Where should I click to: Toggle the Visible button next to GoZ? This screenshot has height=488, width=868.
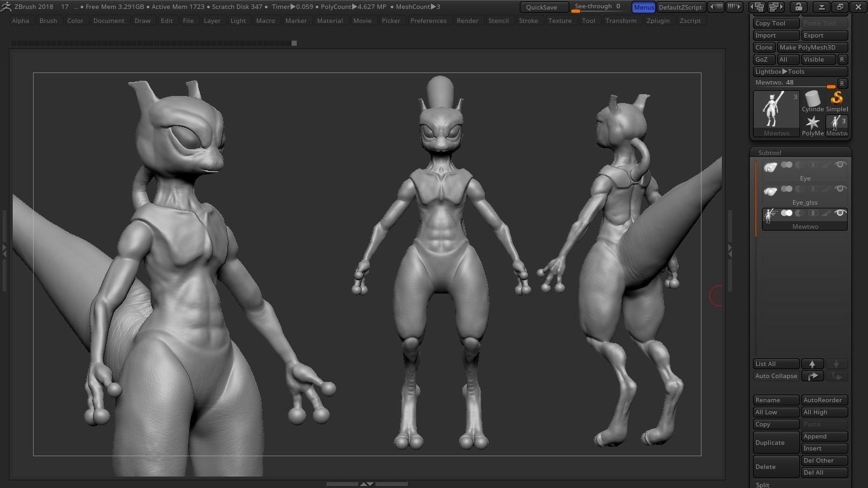tap(818, 60)
